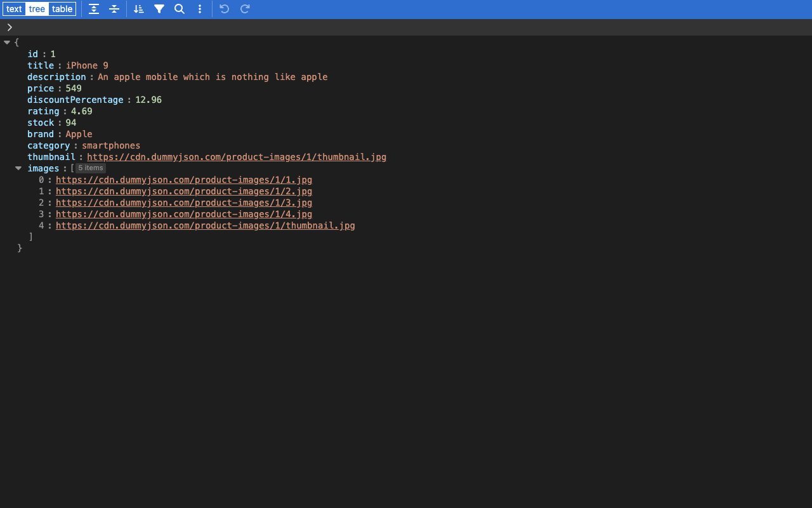Click the Collapse all icon
The image size is (812, 508).
coord(114,9)
